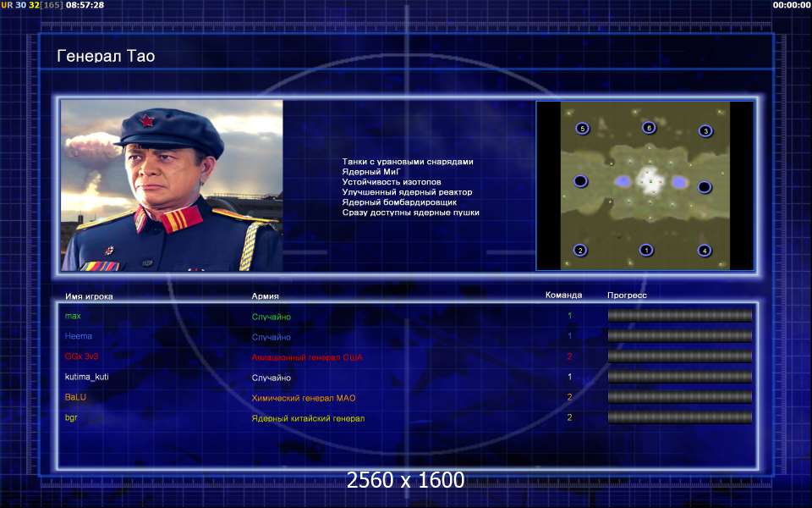Click "Случайно" army in the Heema row
Screen dimensions: 812x508
tap(272, 337)
